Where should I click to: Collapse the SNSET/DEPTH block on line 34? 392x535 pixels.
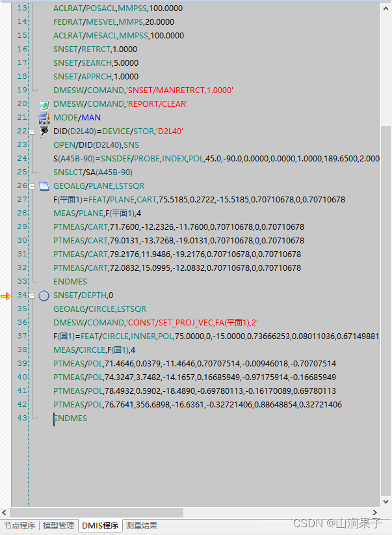click(x=32, y=296)
